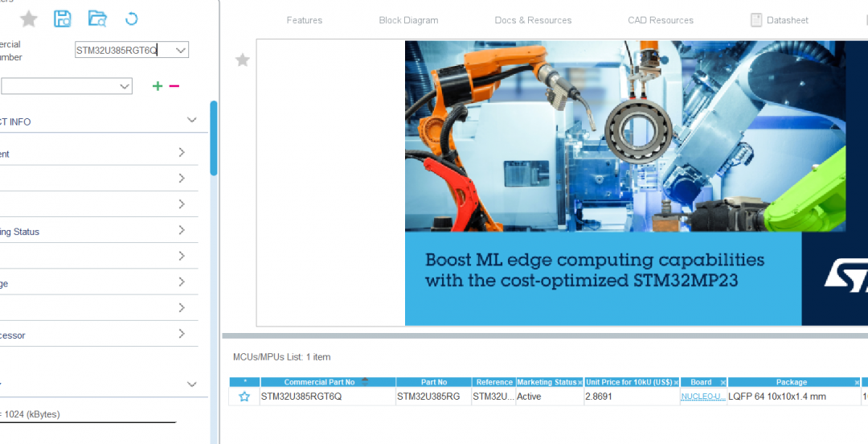Open the CAD Resources tab
868x444 pixels.
(661, 20)
